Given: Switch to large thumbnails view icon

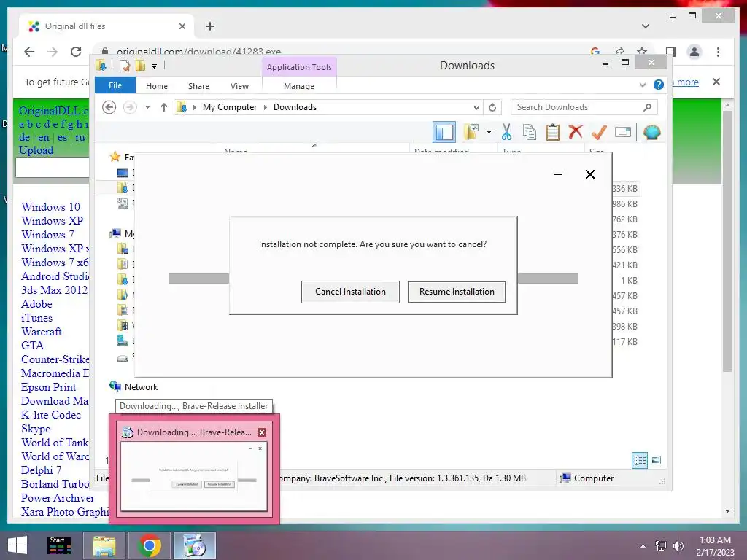Looking at the screenshot, I should coord(656,460).
